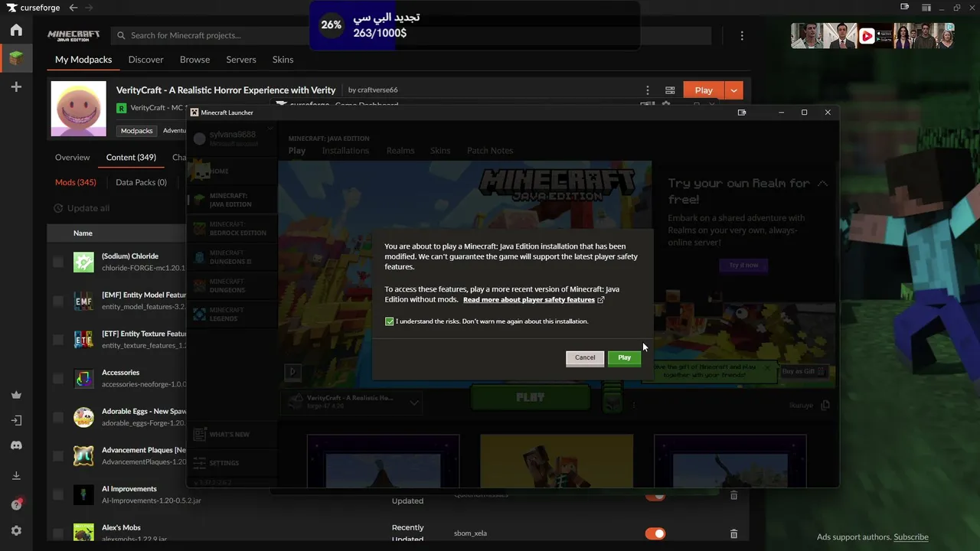This screenshot has height=551, width=980.
Task: Tick the checkbox for ETF Entity Texture Features
Action: point(58,340)
